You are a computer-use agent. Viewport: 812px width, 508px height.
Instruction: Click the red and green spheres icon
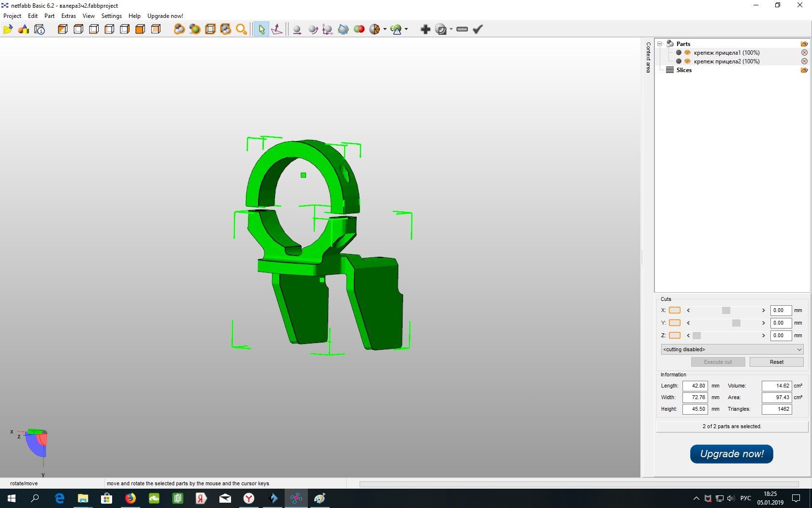tap(359, 30)
